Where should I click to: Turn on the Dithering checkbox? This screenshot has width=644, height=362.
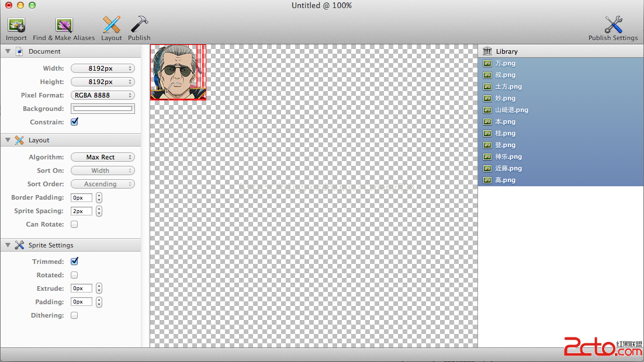click(74, 315)
